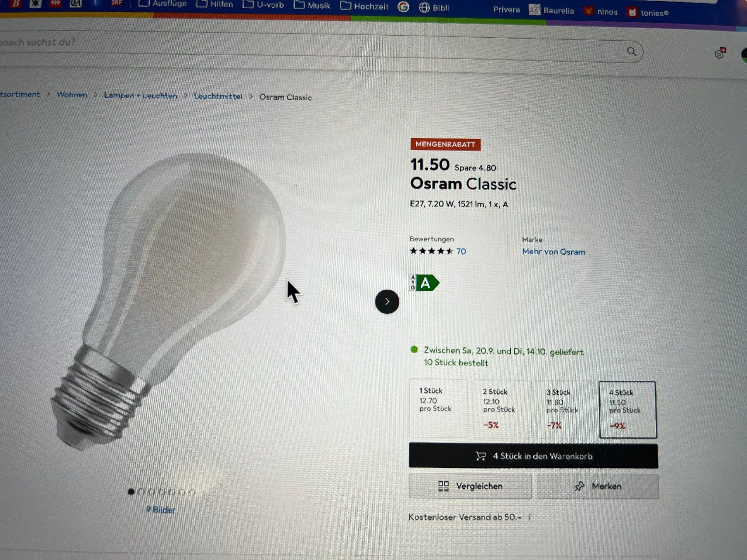Open the settings gear icon in header
The height and width of the screenshot is (560, 747).
720,54
